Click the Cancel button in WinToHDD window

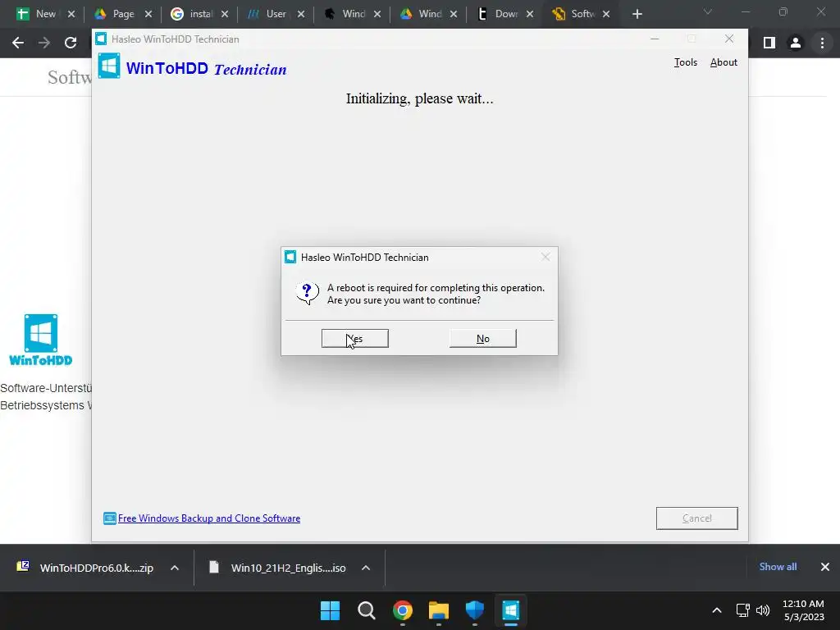pyautogui.click(x=696, y=518)
